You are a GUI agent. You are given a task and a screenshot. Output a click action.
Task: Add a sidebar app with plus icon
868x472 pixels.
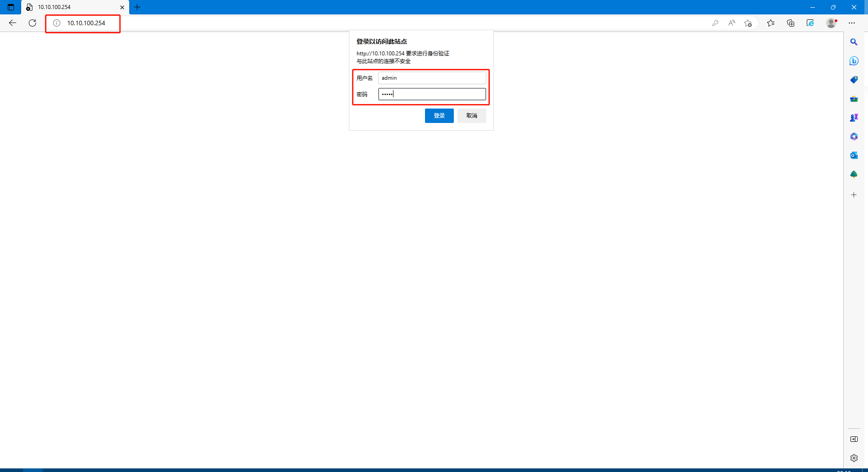coord(854,195)
